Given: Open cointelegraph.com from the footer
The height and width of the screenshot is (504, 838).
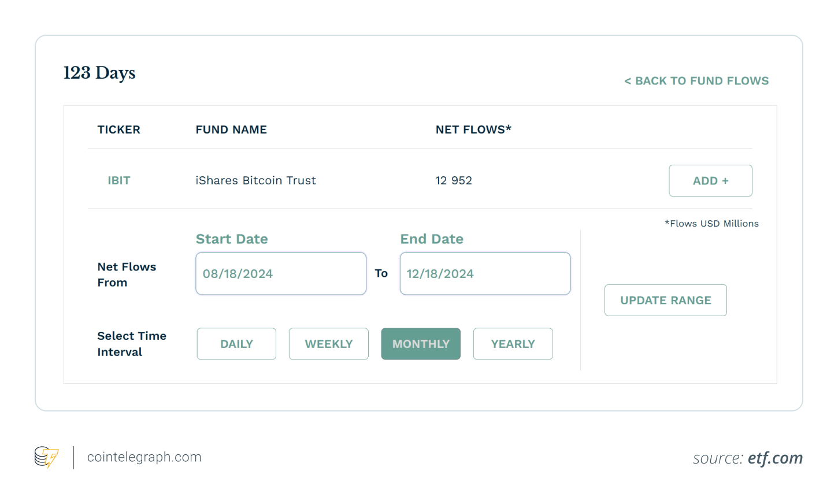Looking at the screenshot, I should [144, 457].
